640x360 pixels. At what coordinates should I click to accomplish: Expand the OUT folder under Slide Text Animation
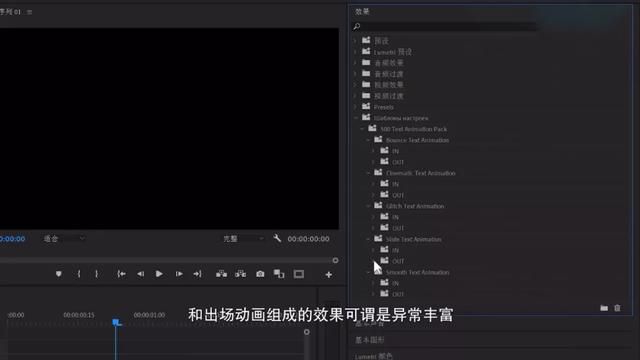click(373, 261)
